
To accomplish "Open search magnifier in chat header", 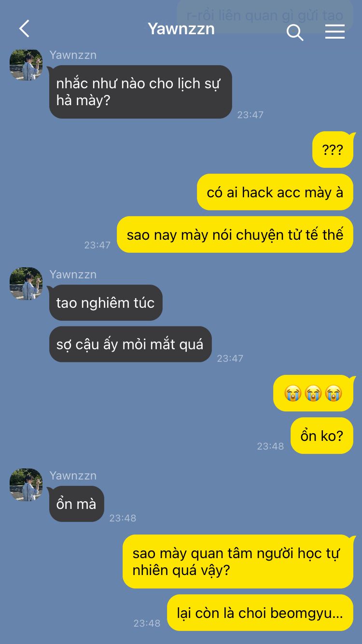I will click(x=294, y=32).
